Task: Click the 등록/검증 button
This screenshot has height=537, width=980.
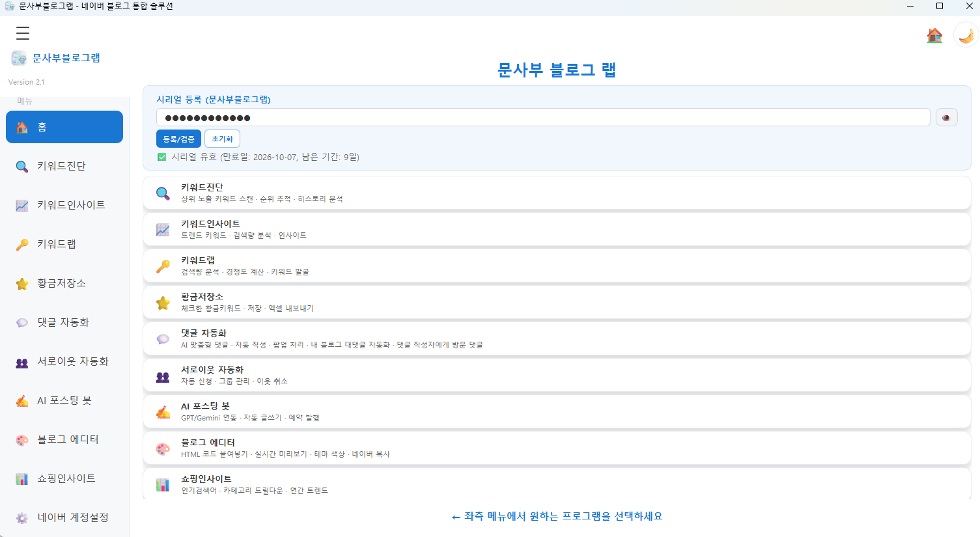Action: (x=178, y=139)
